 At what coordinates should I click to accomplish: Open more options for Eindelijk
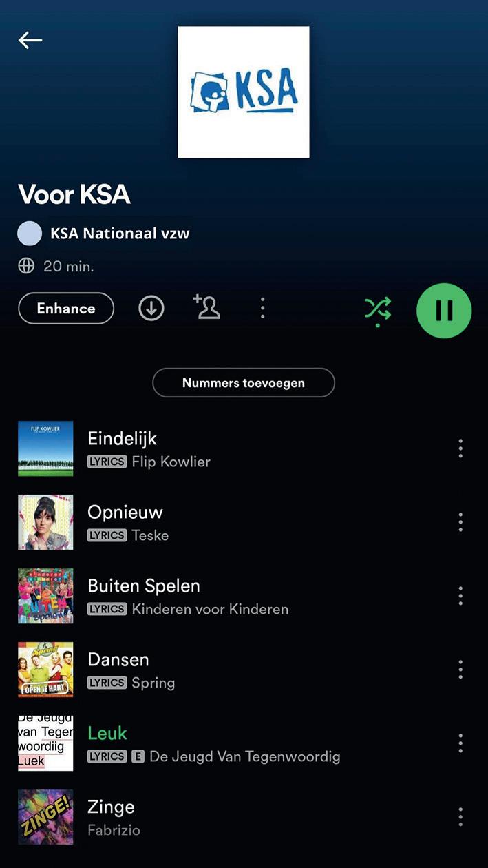tap(460, 448)
